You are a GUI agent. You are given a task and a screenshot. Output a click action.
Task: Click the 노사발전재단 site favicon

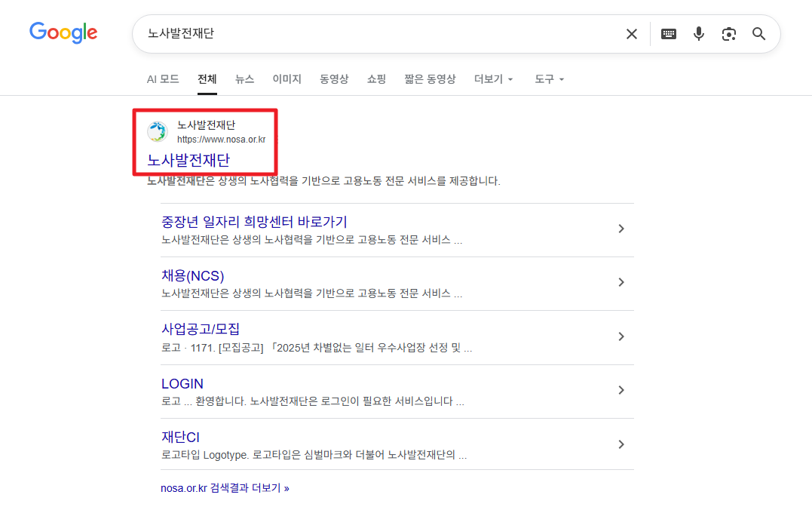(157, 131)
